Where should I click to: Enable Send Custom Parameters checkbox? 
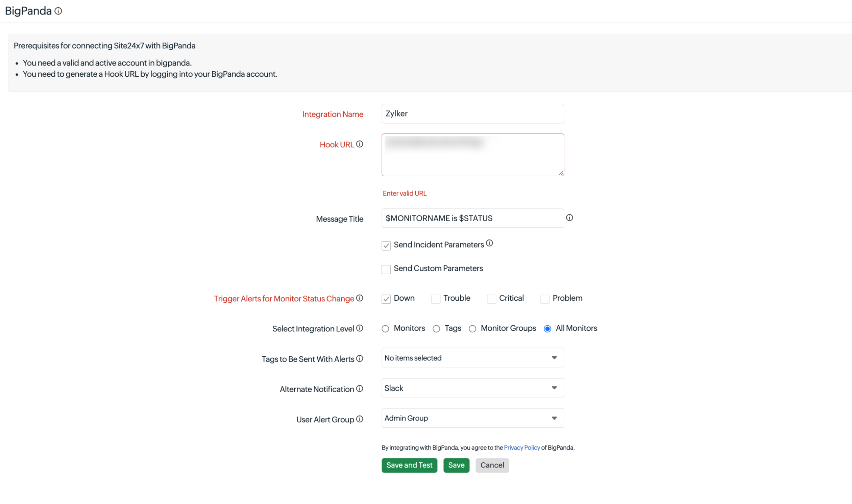(x=386, y=269)
